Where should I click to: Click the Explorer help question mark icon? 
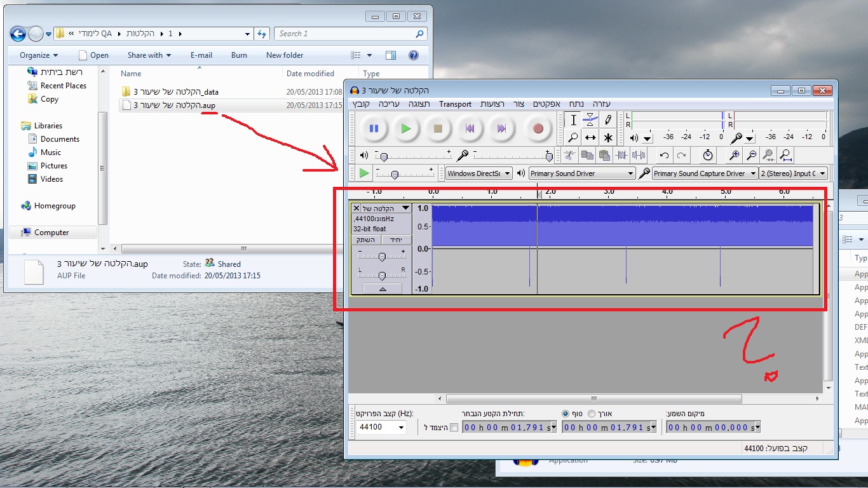[x=414, y=55]
